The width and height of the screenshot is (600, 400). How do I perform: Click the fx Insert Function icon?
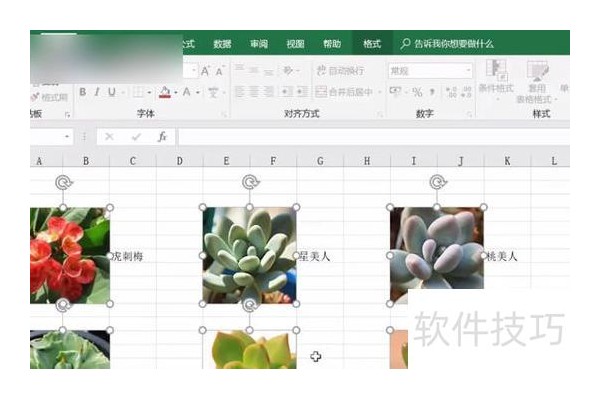click(x=162, y=137)
